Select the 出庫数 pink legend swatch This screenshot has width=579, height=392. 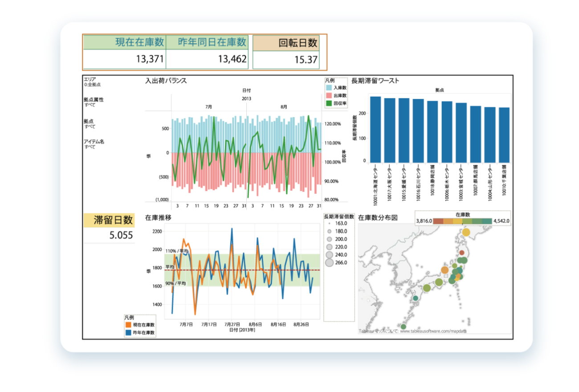tap(329, 95)
